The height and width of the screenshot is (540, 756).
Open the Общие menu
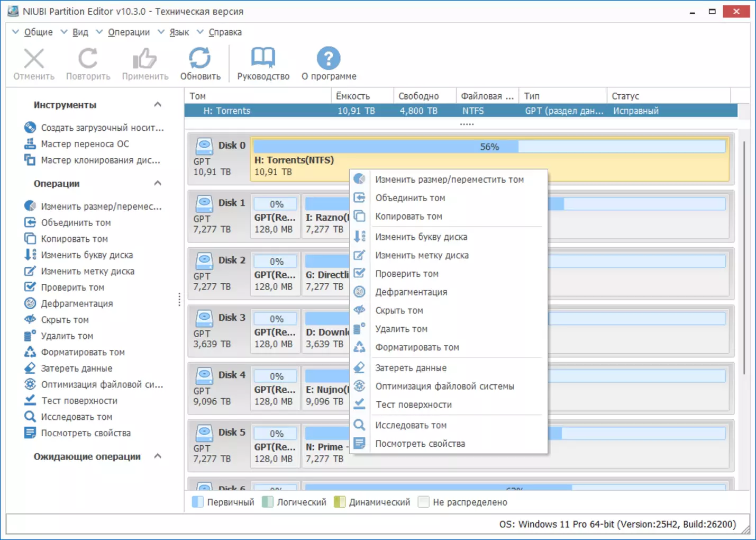coord(38,32)
